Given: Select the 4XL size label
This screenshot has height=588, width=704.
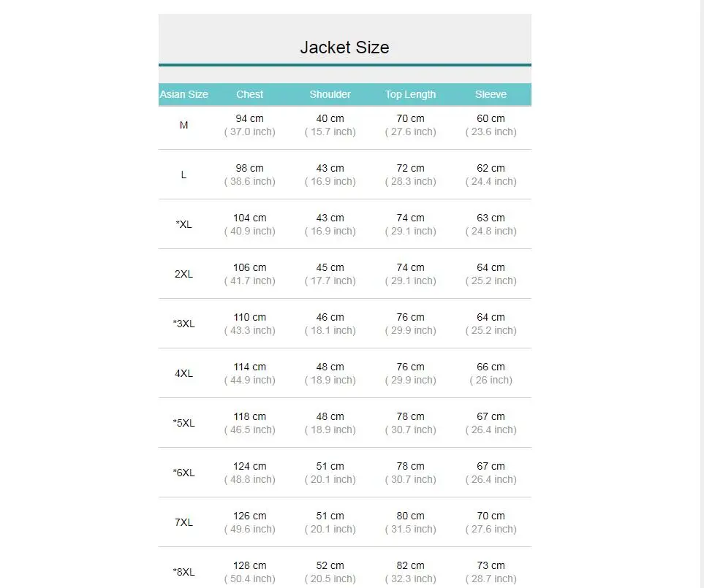Looking at the screenshot, I should click(183, 373).
